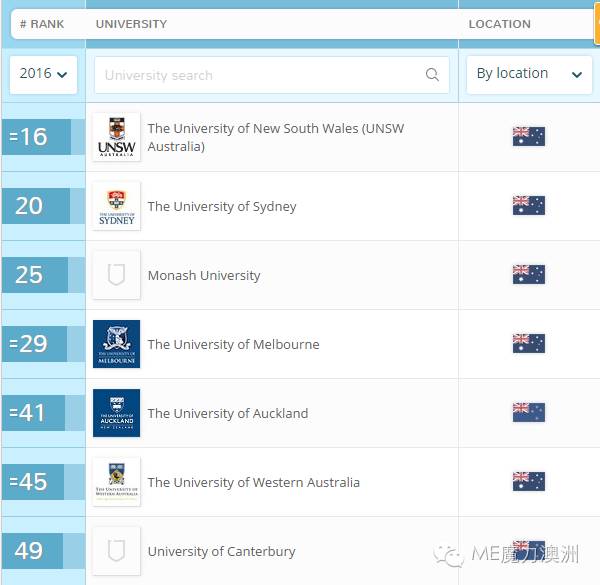
Task: Click the =16 rank badge
Action: point(36,137)
